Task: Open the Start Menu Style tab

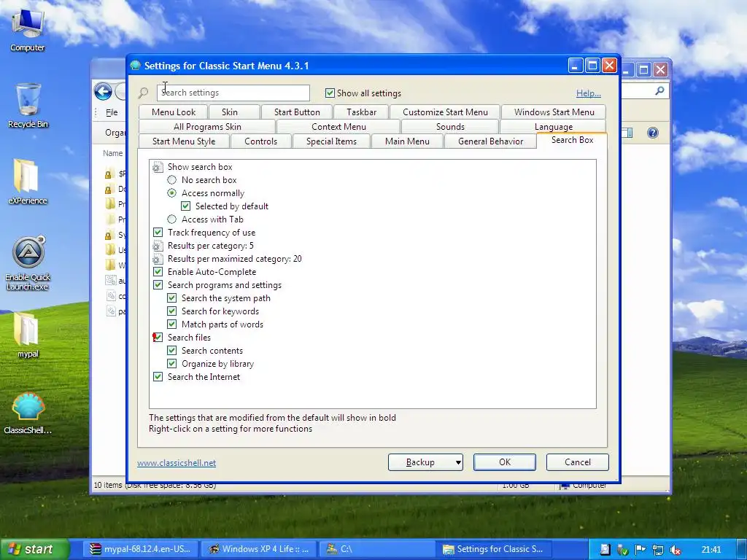Action: point(184,141)
